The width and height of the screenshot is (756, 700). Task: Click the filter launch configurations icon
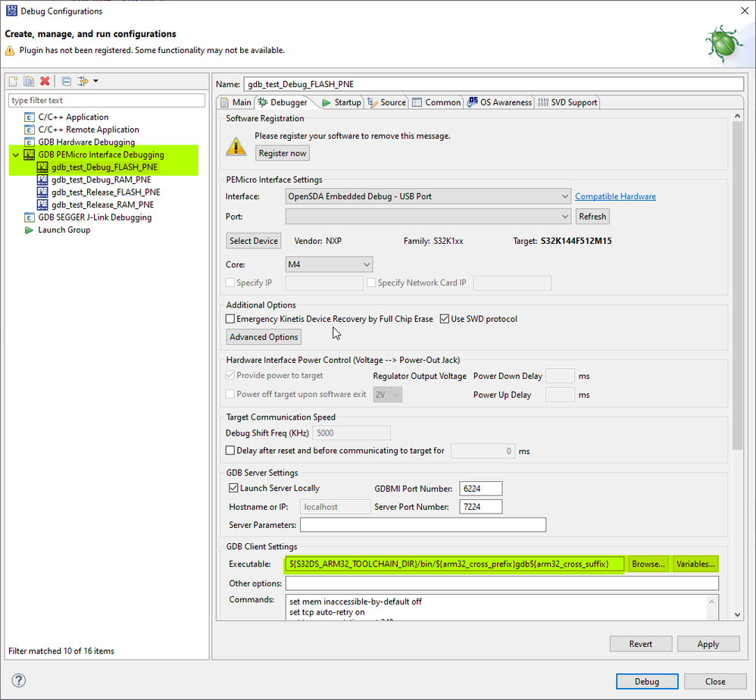click(83, 81)
